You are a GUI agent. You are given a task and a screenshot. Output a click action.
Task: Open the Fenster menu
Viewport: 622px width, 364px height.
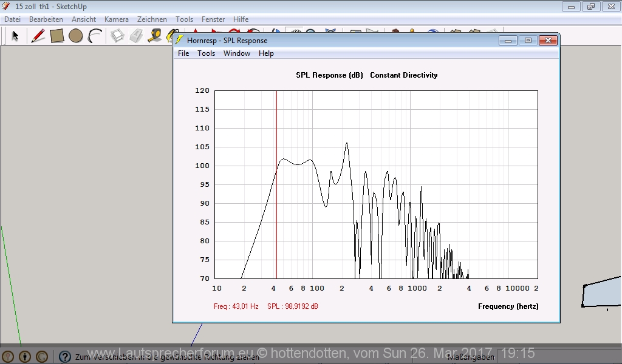(213, 19)
